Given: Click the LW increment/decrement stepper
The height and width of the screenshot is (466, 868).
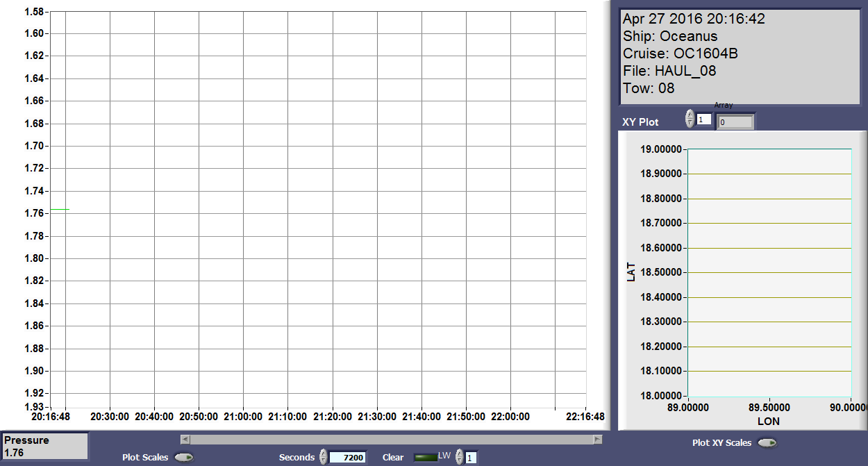Looking at the screenshot, I should coord(459,457).
